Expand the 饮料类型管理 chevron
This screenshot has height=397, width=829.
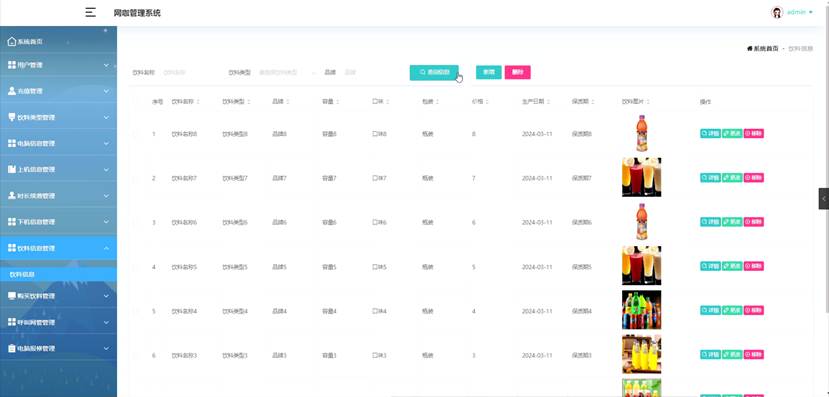(x=106, y=117)
